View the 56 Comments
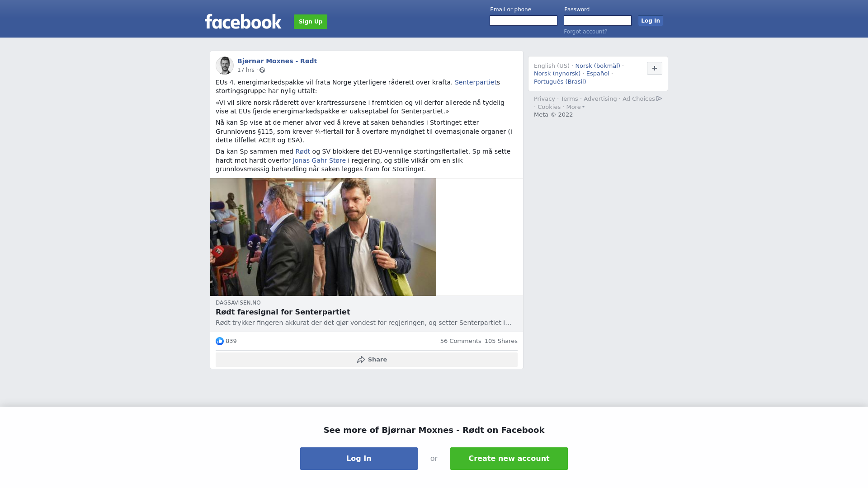The height and width of the screenshot is (488, 868). [x=461, y=341]
